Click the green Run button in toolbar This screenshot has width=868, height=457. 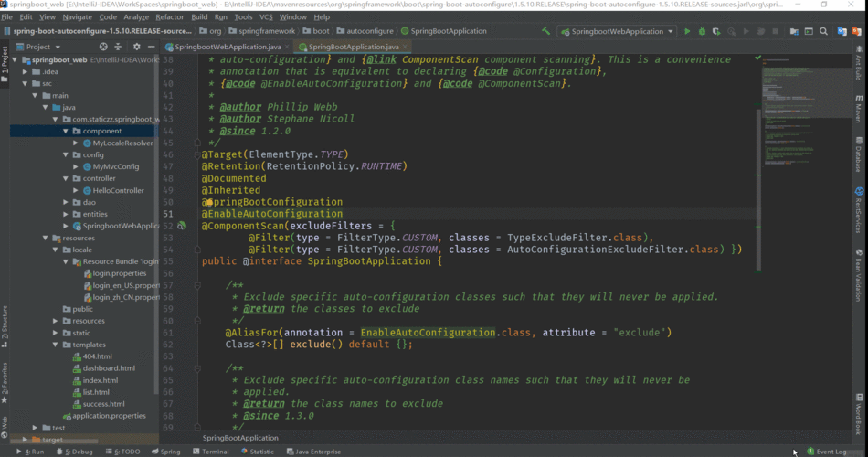pos(687,31)
